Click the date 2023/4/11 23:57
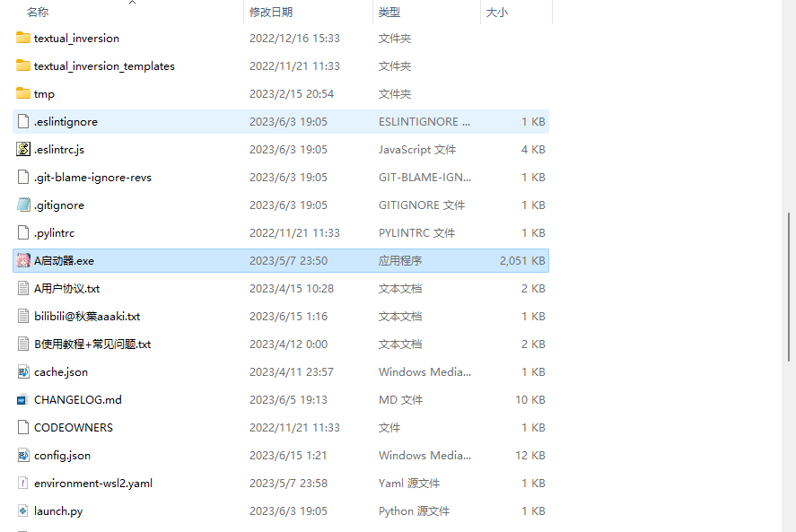The height and width of the screenshot is (532, 796). coord(292,372)
